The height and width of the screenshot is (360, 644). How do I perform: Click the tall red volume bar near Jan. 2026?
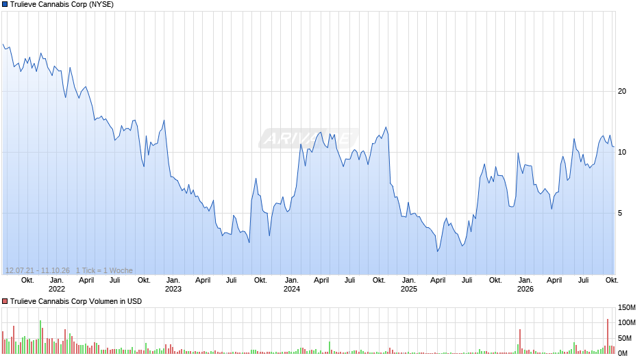(x=520, y=341)
